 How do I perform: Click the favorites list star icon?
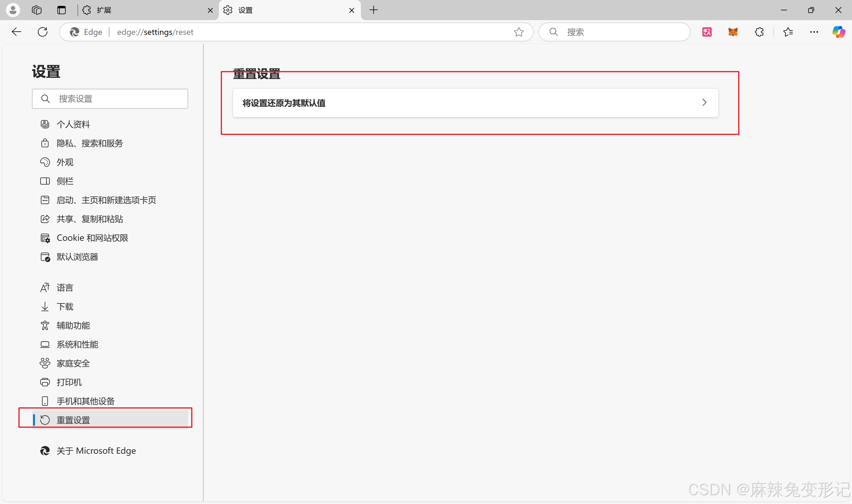(788, 32)
